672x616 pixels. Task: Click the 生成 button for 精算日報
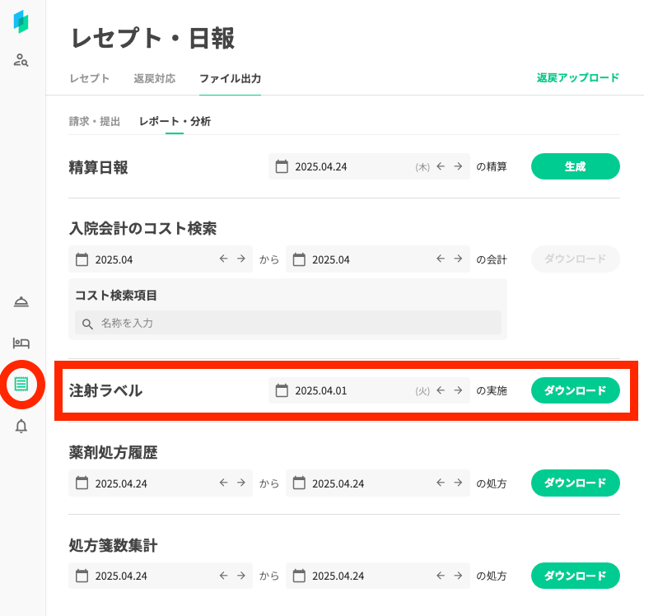click(x=575, y=166)
